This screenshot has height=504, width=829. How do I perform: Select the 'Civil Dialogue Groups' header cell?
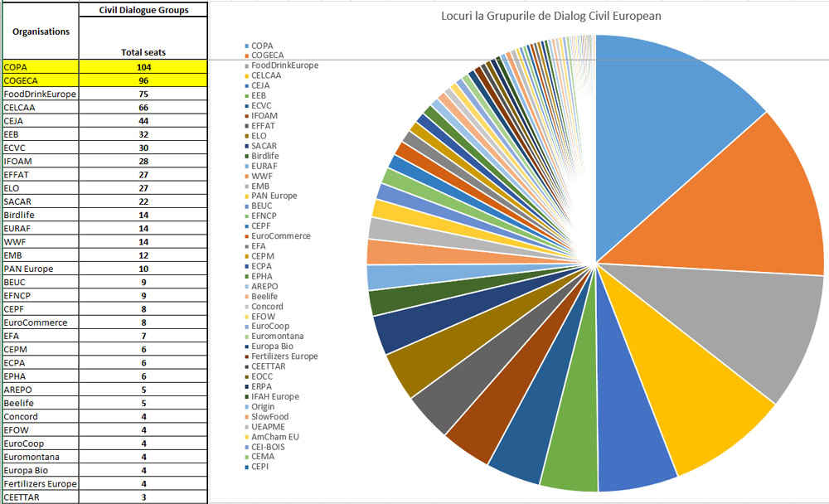[143, 10]
